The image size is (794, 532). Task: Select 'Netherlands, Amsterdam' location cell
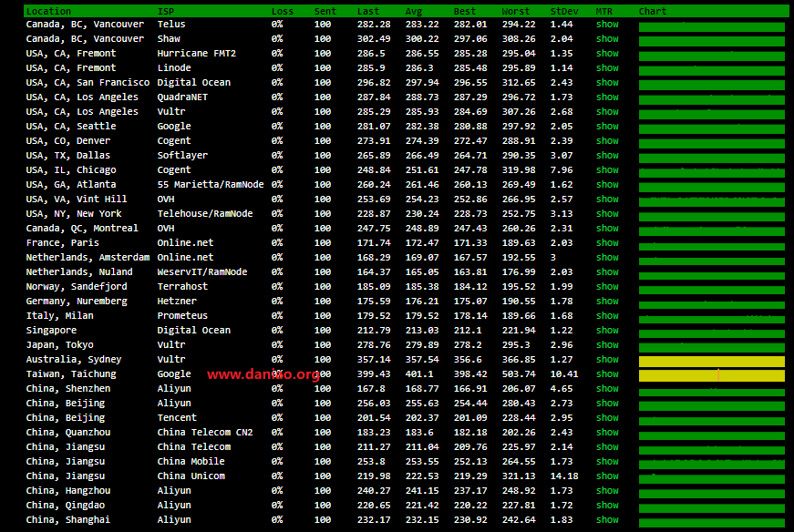click(88, 258)
